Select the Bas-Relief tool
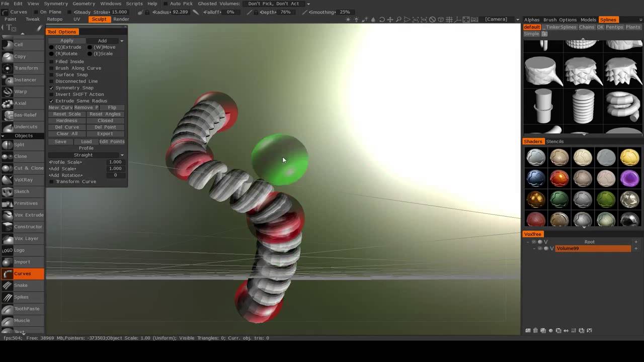The height and width of the screenshot is (362, 644). pyautogui.click(x=22, y=115)
